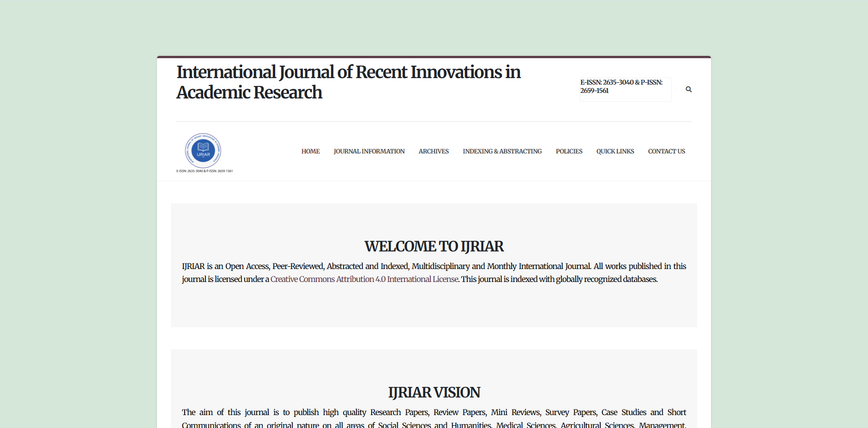Click the vision statement paragraph text
Image resolution: width=868 pixels, height=428 pixels.
tap(434, 412)
